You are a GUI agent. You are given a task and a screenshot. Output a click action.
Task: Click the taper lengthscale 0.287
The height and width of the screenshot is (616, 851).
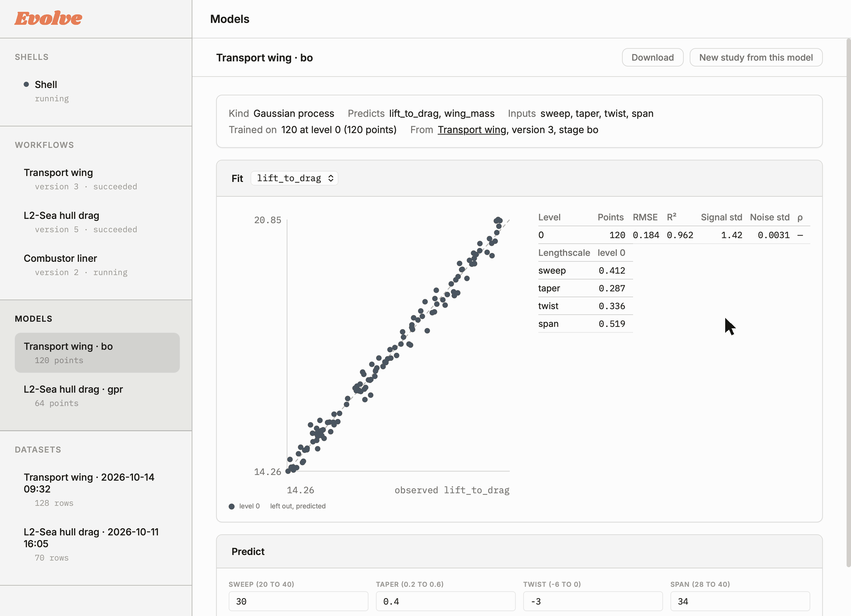coord(612,288)
